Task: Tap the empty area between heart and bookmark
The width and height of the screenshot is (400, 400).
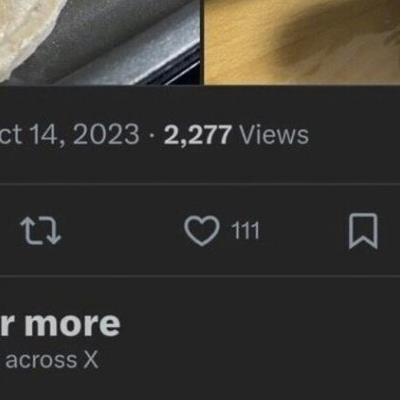Action: click(x=304, y=231)
